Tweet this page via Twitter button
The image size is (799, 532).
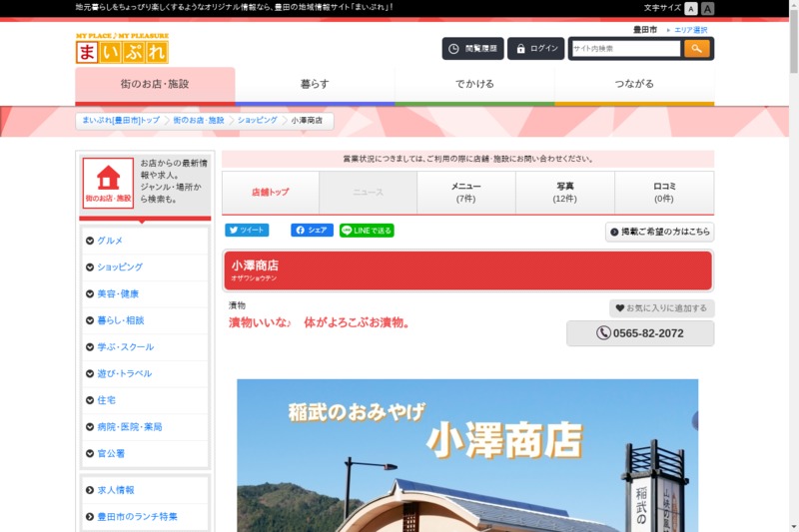(247, 230)
